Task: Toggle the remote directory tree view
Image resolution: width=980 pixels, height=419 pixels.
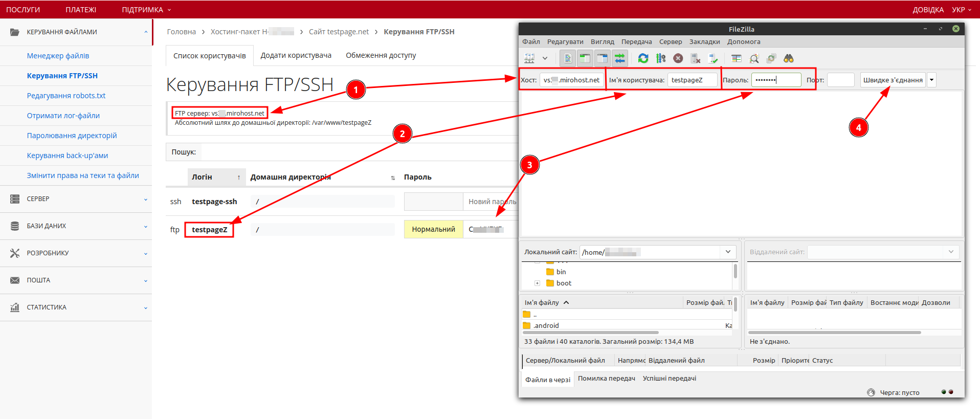Action: (602, 58)
